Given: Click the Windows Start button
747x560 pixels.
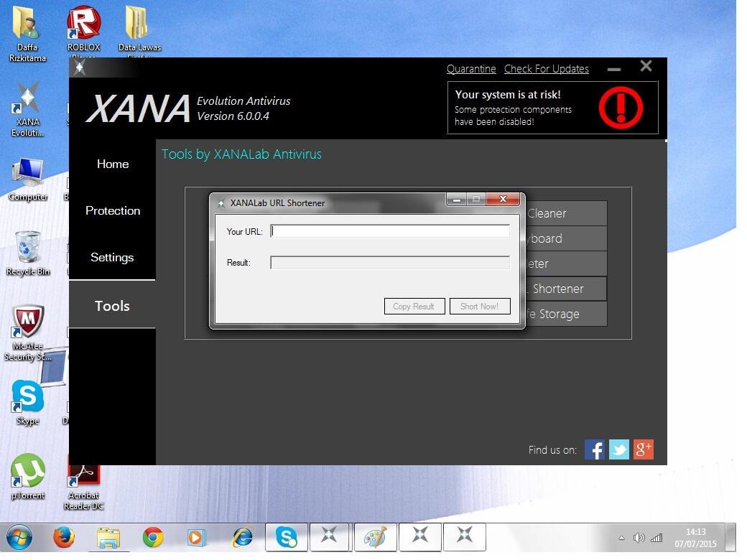Looking at the screenshot, I should (19, 538).
